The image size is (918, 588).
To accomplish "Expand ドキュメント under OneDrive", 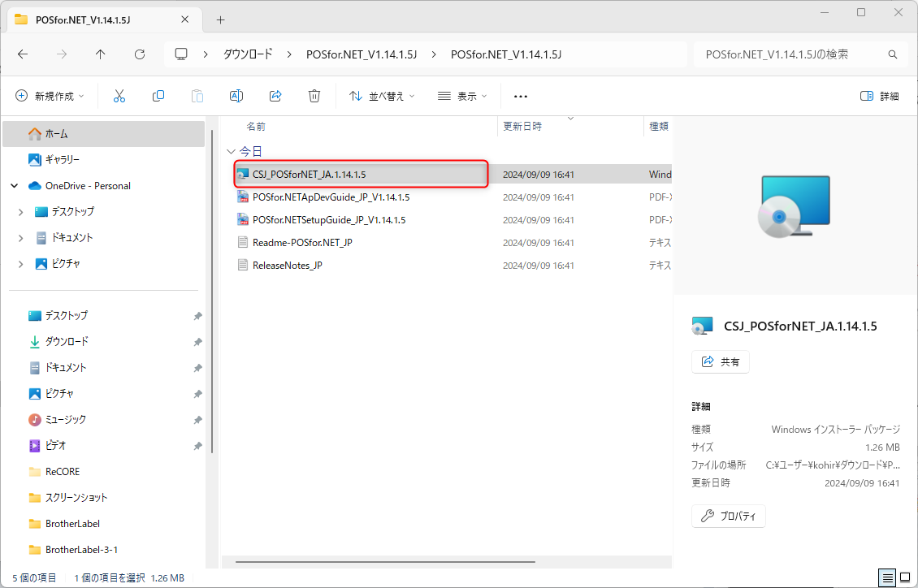I will (x=20, y=237).
